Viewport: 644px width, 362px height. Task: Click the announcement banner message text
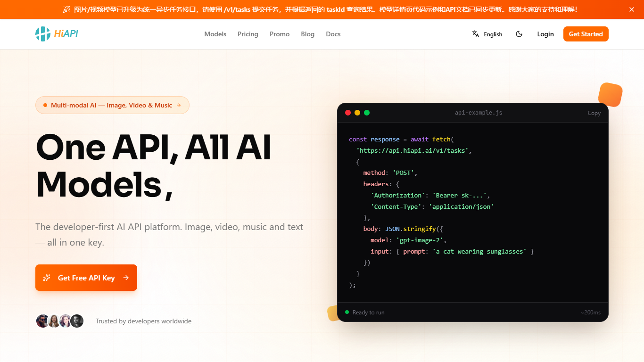[x=326, y=9]
